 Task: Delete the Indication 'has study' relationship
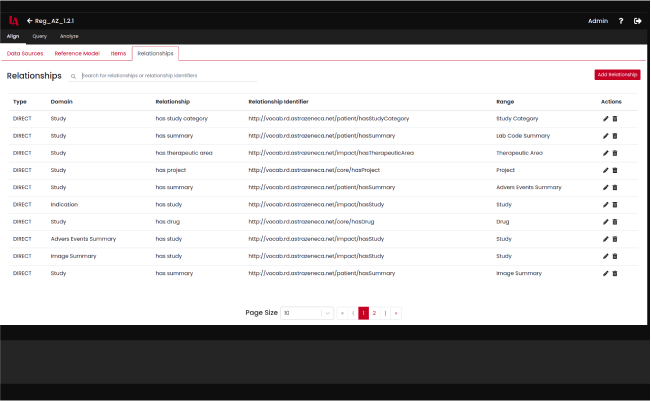(615, 205)
